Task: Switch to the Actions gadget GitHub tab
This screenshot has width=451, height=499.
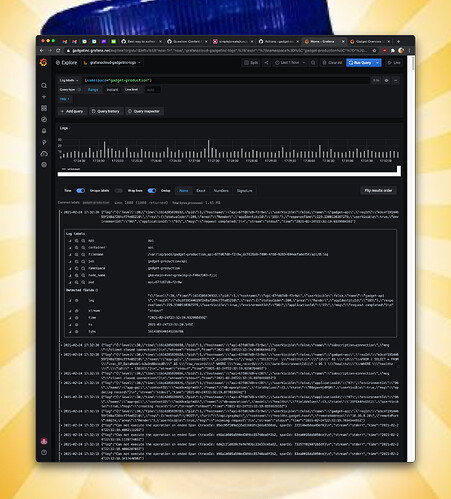Action: (279, 41)
